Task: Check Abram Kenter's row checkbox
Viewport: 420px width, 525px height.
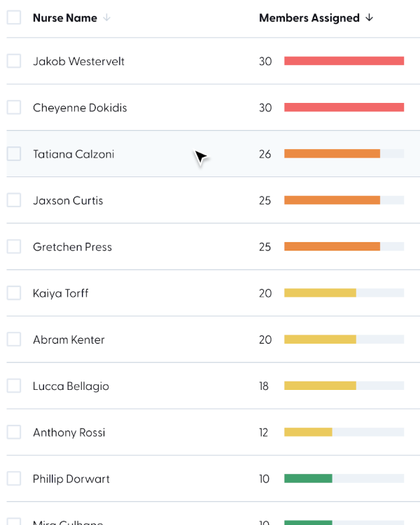Action: click(x=14, y=339)
